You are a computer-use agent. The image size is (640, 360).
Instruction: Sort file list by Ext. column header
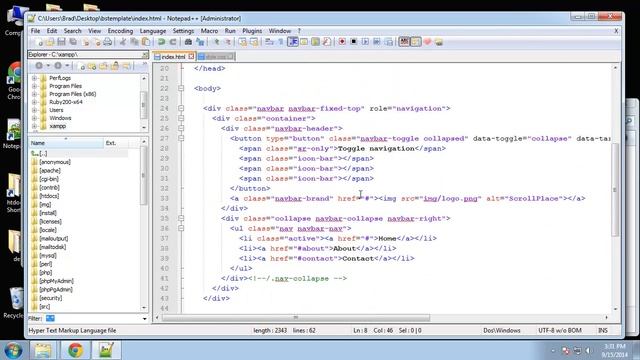click(x=116, y=143)
